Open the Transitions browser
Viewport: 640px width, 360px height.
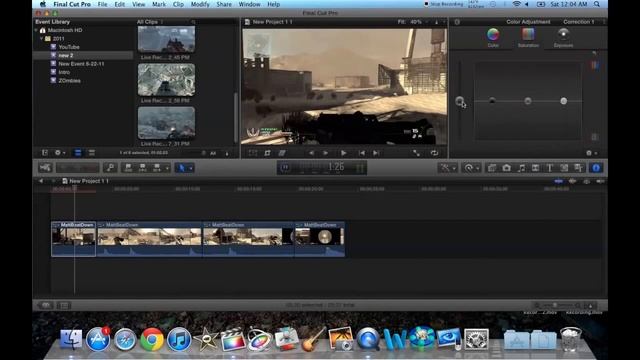(536, 168)
